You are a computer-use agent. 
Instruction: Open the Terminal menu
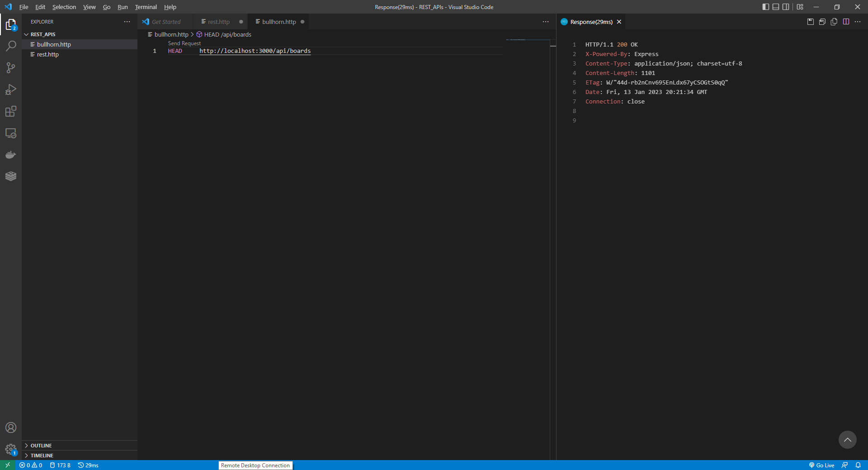(x=146, y=7)
